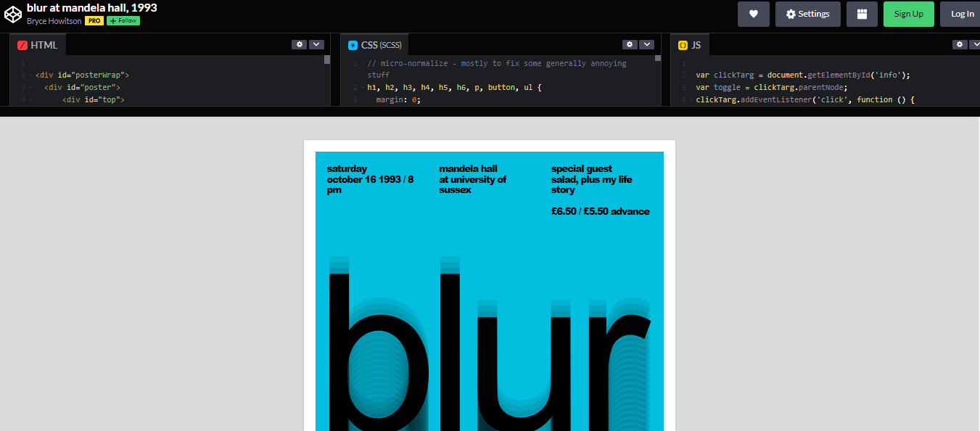
Task: Open CSS editor gear settings
Action: (x=630, y=44)
